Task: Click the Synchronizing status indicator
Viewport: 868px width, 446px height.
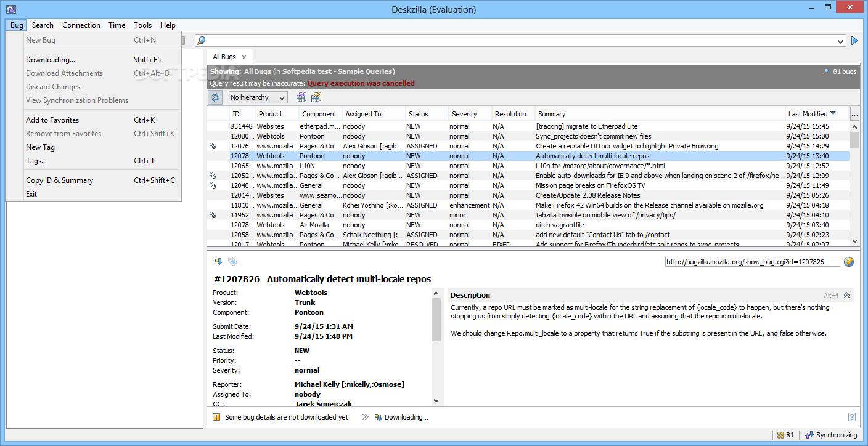Action: pos(831,435)
